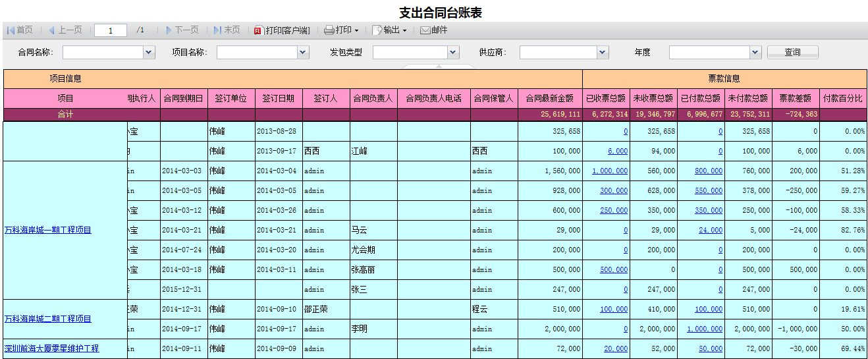Click signer 邵正荣 cell

(x=326, y=310)
